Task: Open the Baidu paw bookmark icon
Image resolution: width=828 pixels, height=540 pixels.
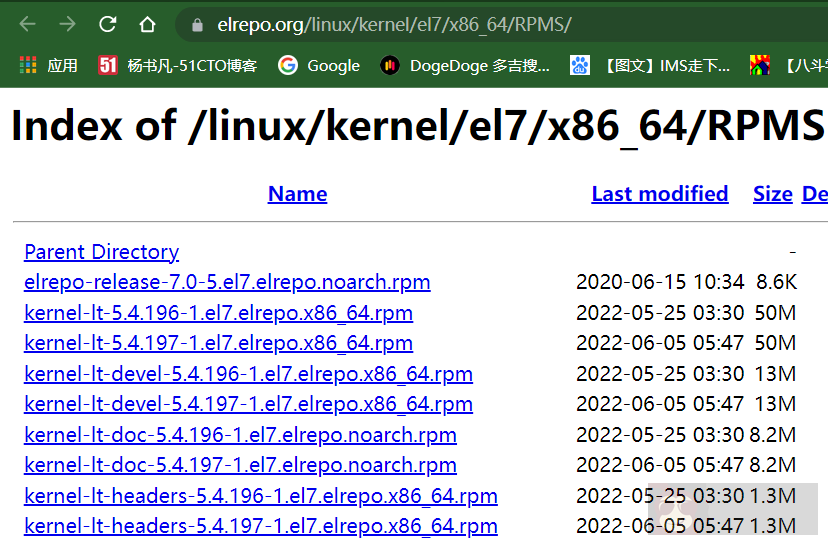Action: (x=579, y=65)
